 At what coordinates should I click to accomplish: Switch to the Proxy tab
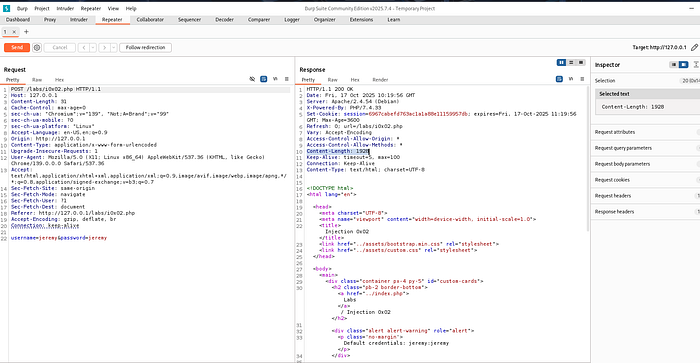pyautogui.click(x=50, y=20)
